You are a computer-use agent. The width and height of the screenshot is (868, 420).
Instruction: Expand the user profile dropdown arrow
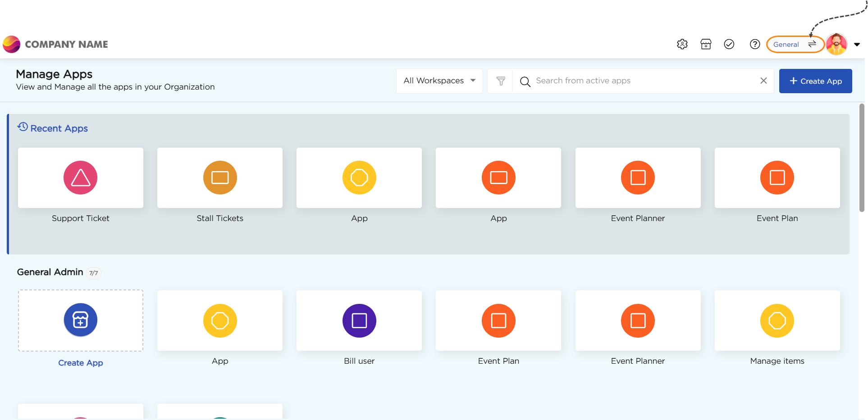pos(857,45)
